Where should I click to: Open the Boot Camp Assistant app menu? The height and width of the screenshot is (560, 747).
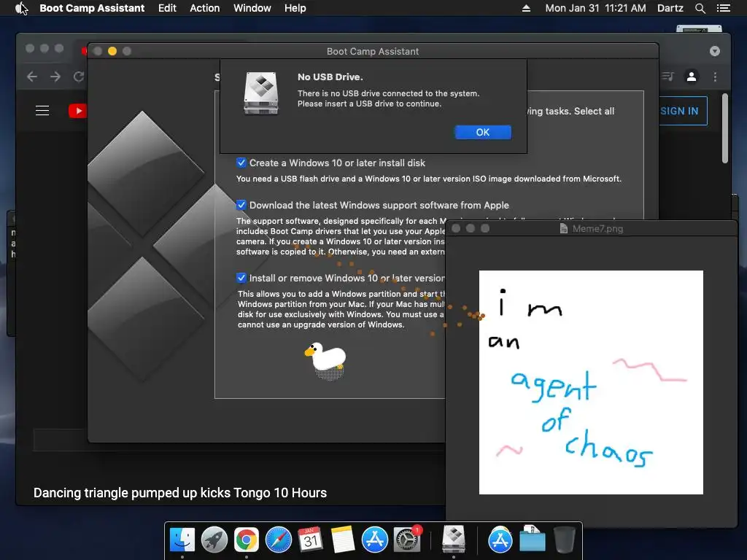(x=92, y=8)
